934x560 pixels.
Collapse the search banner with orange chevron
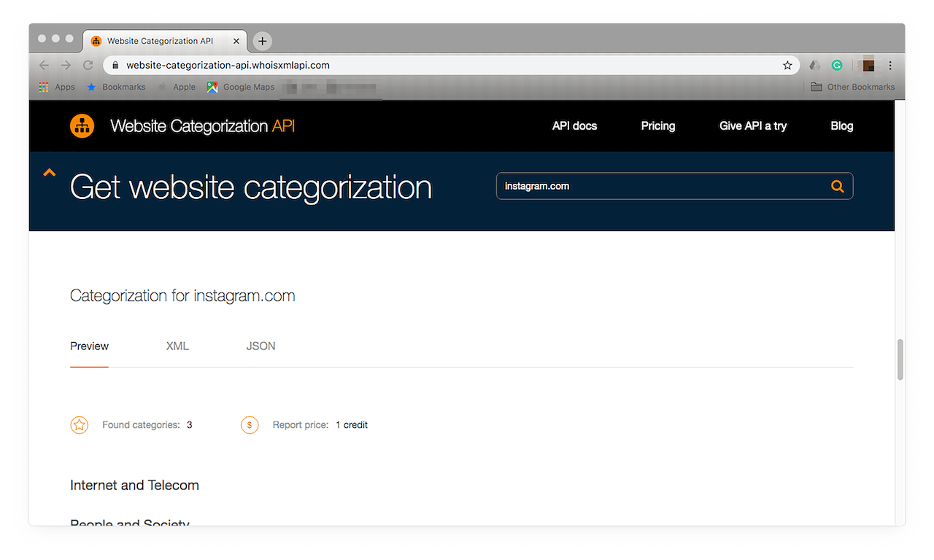click(49, 173)
